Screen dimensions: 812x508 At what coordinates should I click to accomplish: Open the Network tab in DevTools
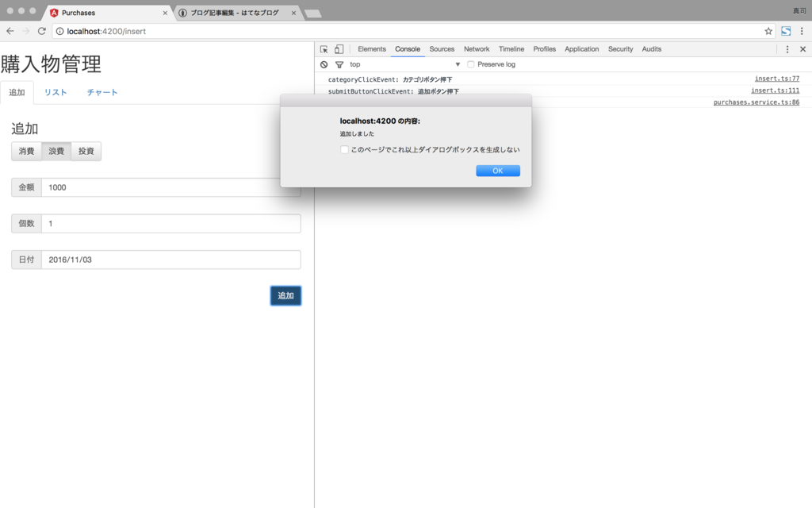pyautogui.click(x=477, y=49)
